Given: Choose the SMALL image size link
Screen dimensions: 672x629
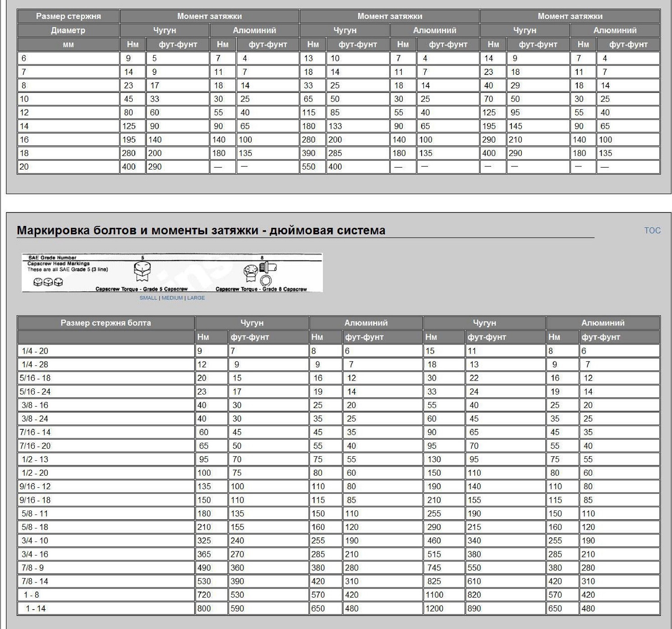Looking at the screenshot, I should pos(148,298).
